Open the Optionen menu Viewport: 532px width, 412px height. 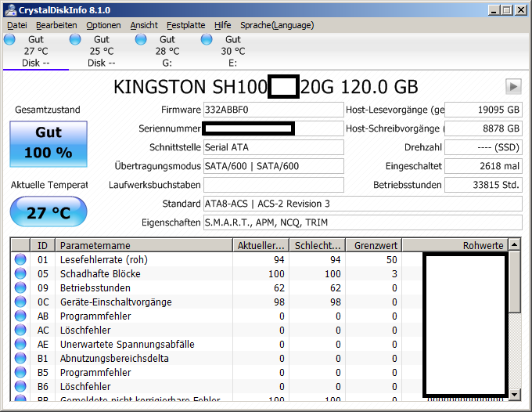pyautogui.click(x=103, y=26)
